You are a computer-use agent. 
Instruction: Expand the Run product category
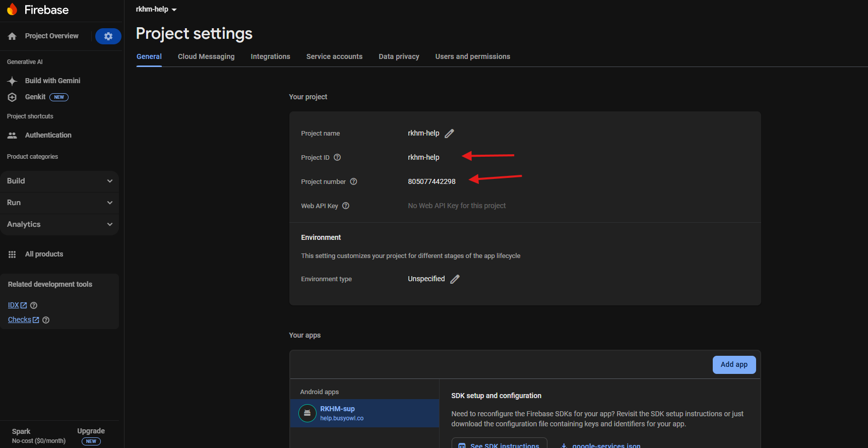(x=59, y=203)
